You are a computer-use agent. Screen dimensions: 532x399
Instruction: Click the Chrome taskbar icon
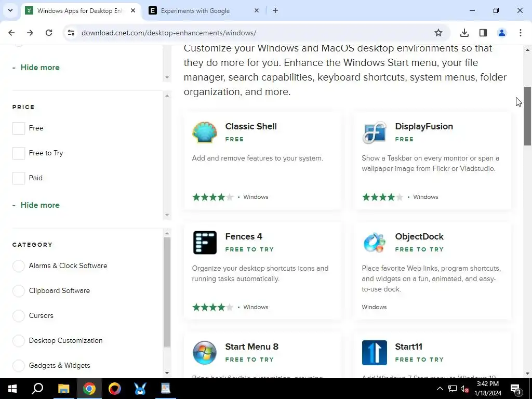(89, 389)
